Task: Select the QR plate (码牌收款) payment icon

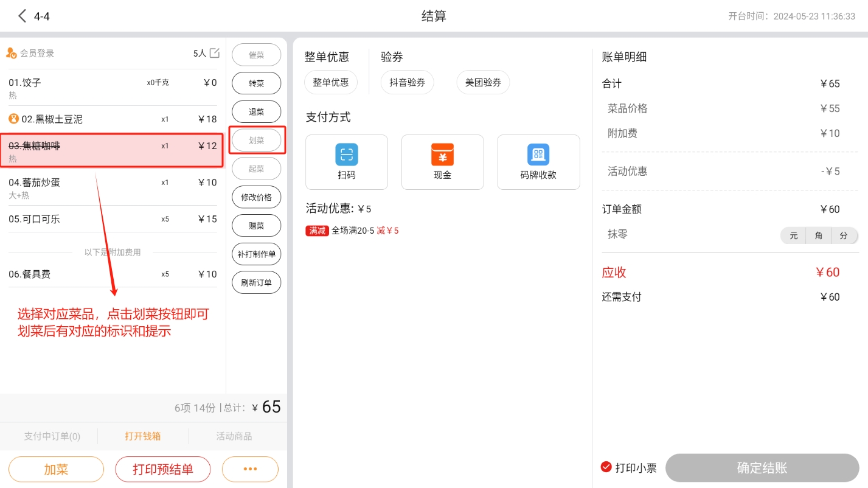Action: [x=538, y=155]
